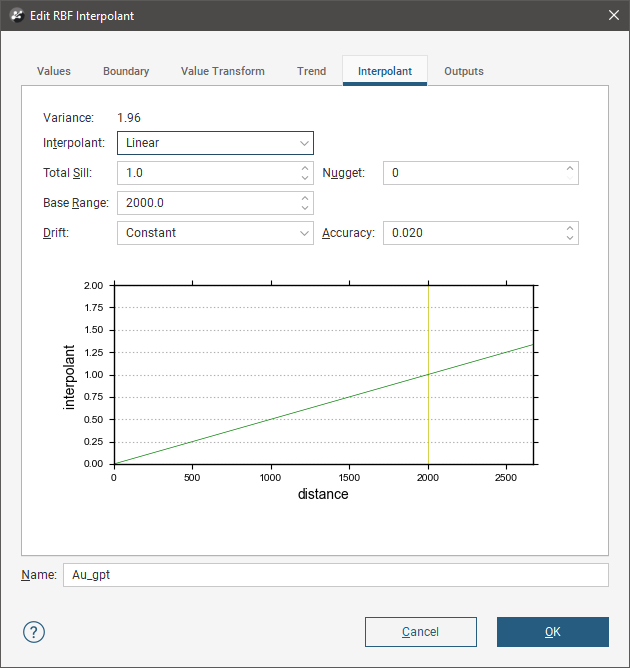Open the Boundary tab
This screenshot has height=668, width=630.
[126, 71]
